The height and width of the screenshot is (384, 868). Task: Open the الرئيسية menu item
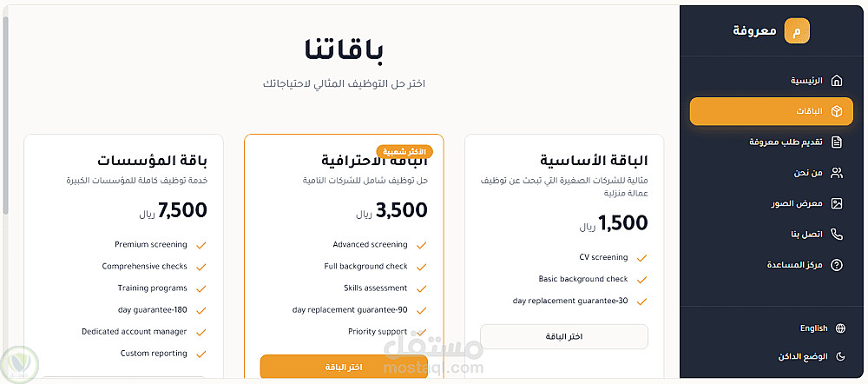(806, 81)
